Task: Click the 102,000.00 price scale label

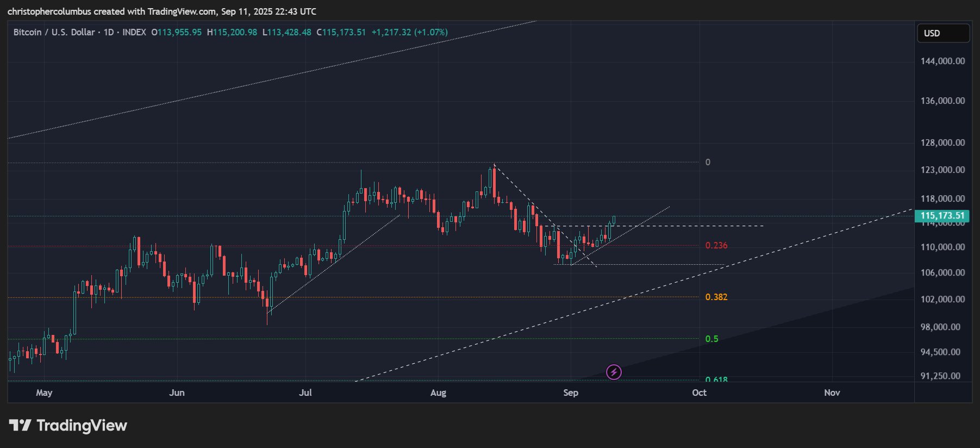Action: pyautogui.click(x=942, y=299)
